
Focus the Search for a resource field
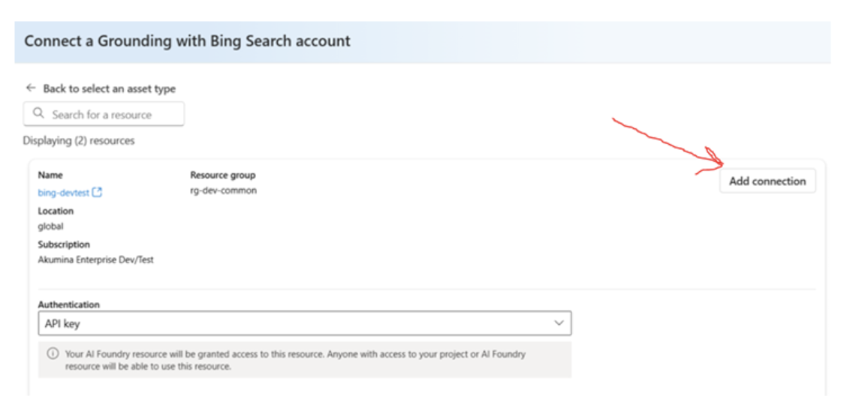[104, 115]
